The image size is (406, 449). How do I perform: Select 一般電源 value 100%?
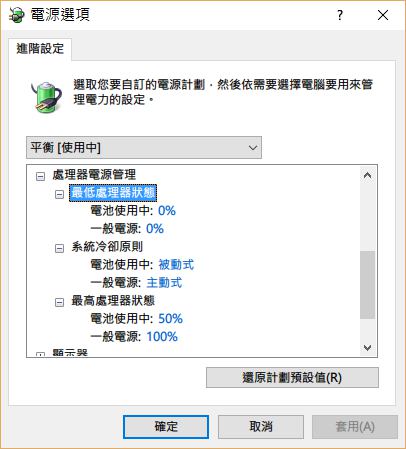coord(162,337)
